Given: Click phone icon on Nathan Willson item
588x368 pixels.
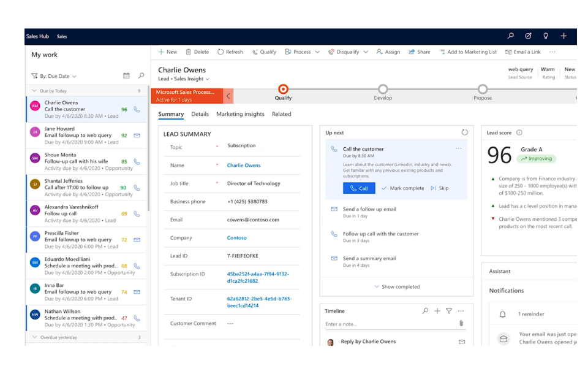Looking at the screenshot, I should [x=137, y=318].
